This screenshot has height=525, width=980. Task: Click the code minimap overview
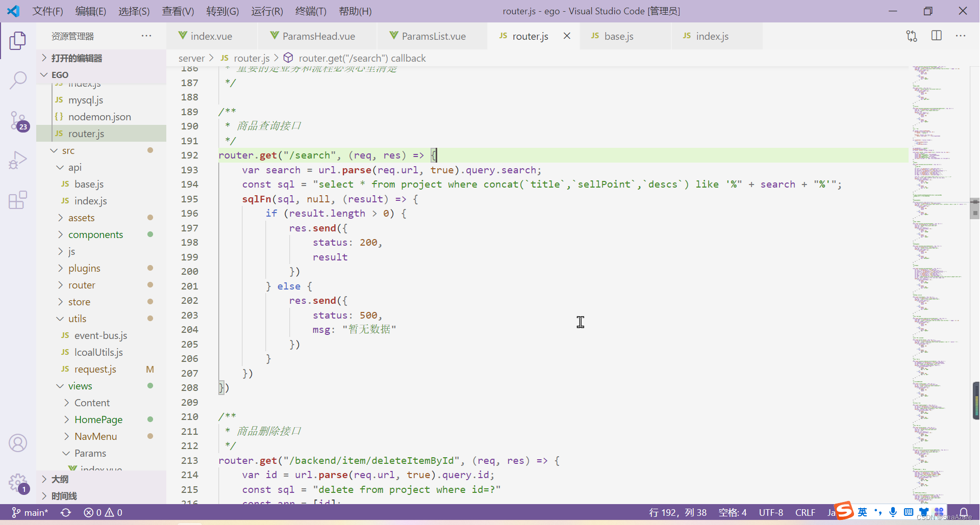click(x=940, y=284)
